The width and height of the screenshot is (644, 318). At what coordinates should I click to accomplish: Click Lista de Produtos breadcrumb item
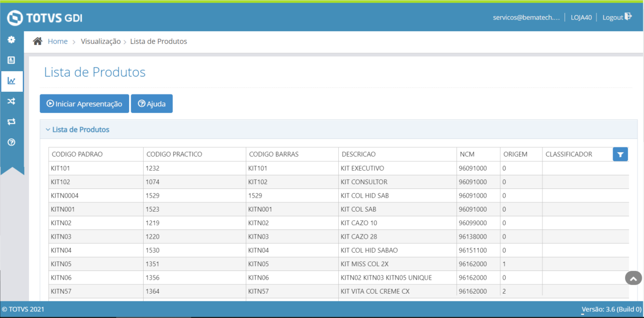(x=158, y=42)
